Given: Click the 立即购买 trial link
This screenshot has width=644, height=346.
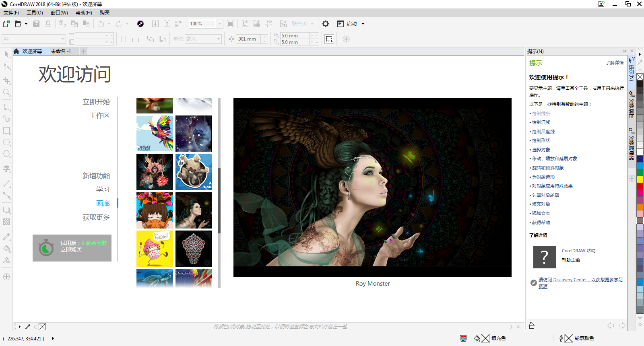Looking at the screenshot, I should coord(71,250).
